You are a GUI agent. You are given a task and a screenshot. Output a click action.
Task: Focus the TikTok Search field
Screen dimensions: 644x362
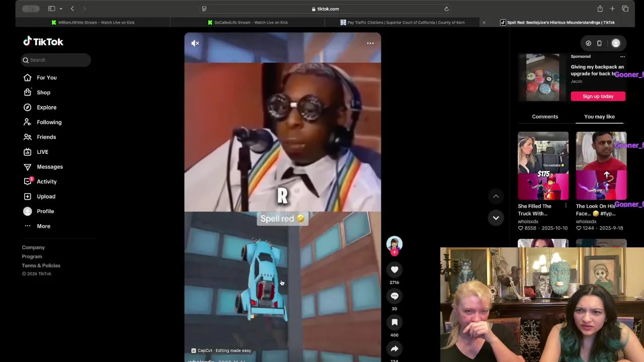(x=56, y=60)
